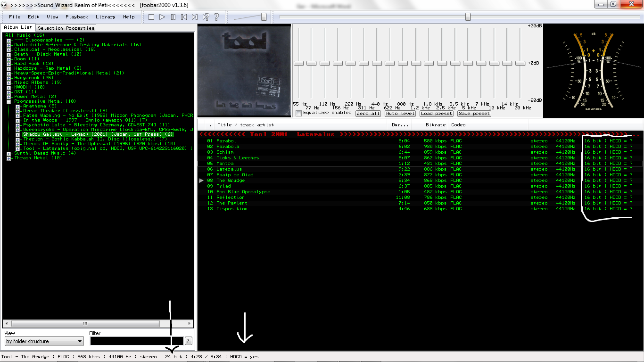Click the Play icon in toolbar
This screenshot has height=362, width=644.
(162, 17)
